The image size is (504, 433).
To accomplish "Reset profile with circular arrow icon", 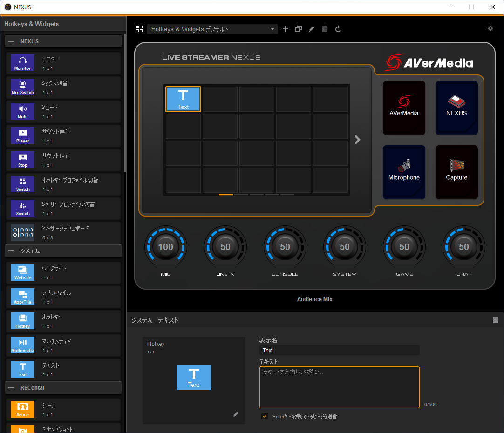I will click(338, 29).
